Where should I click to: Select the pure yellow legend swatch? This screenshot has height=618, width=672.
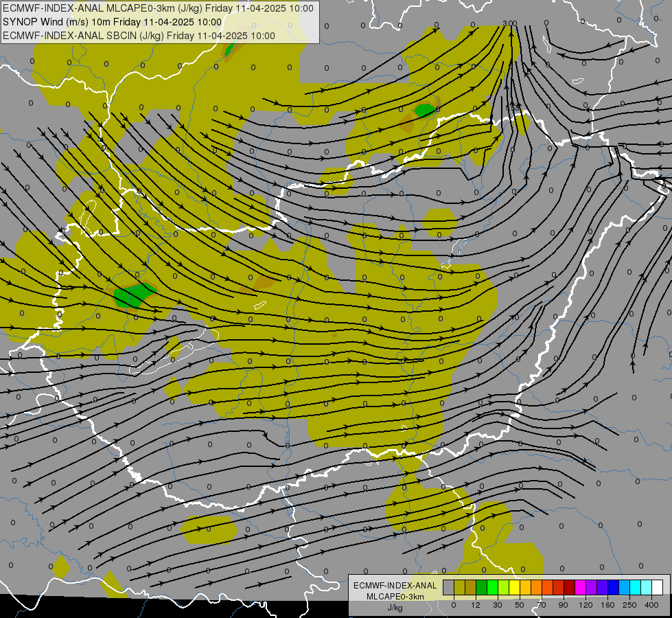tap(514, 587)
